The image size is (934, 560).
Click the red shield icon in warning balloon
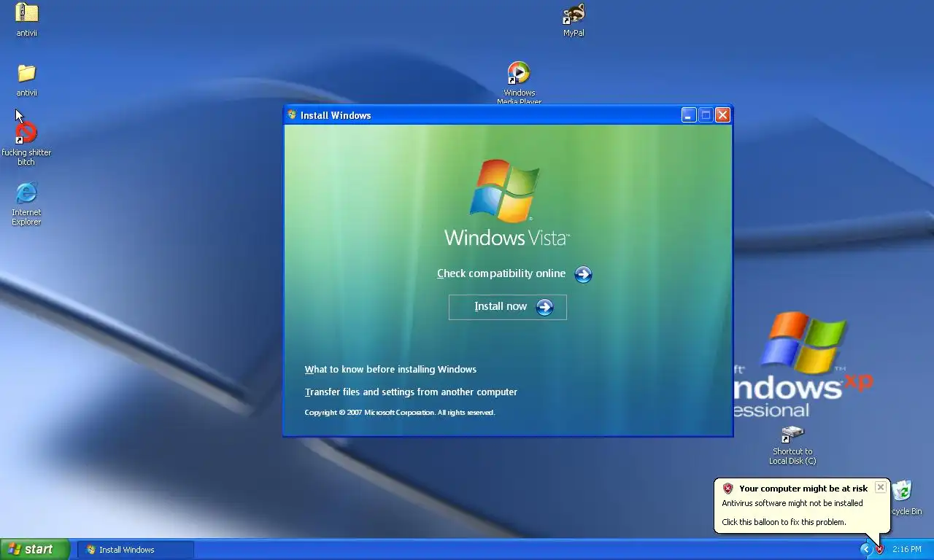click(x=727, y=489)
